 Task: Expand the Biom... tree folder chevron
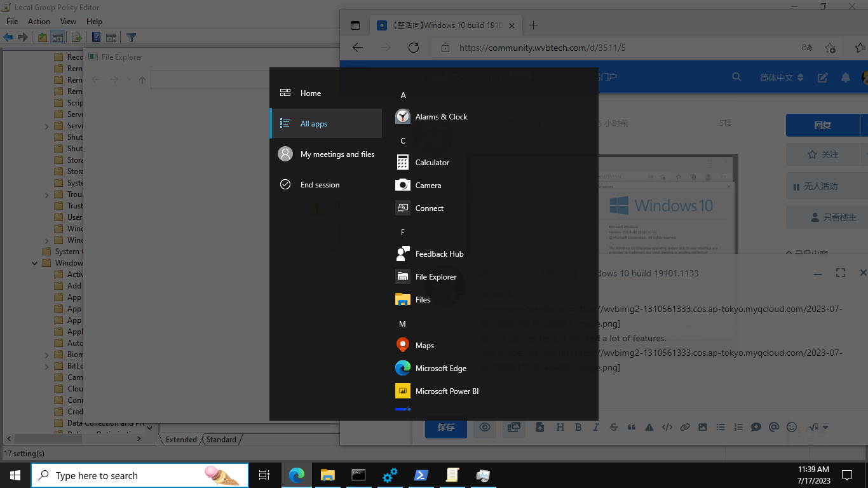pyautogui.click(x=47, y=355)
